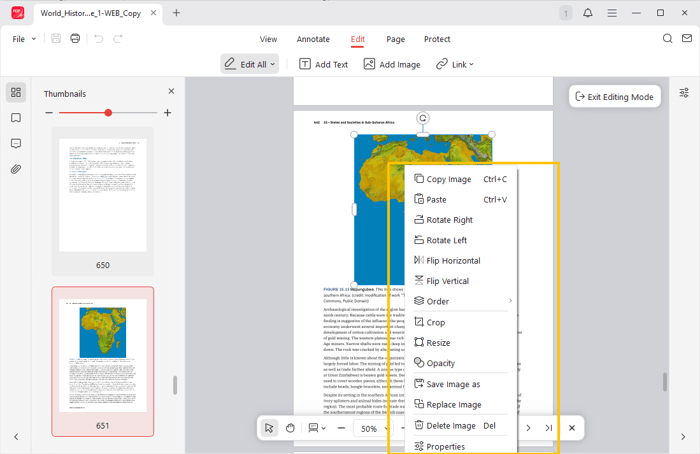This screenshot has width=700, height=454.
Task: Switch to the Annotate tab
Action: pyautogui.click(x=313, y=39)
